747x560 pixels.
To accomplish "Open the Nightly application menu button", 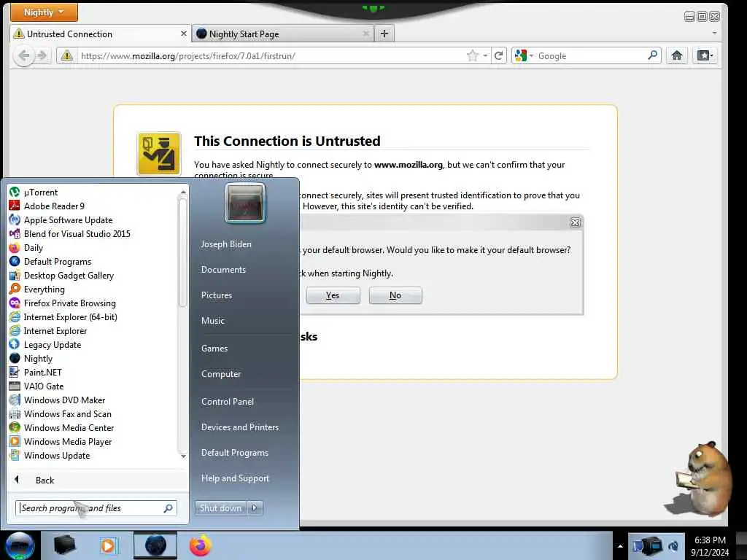I will click(x=44, y=12).
